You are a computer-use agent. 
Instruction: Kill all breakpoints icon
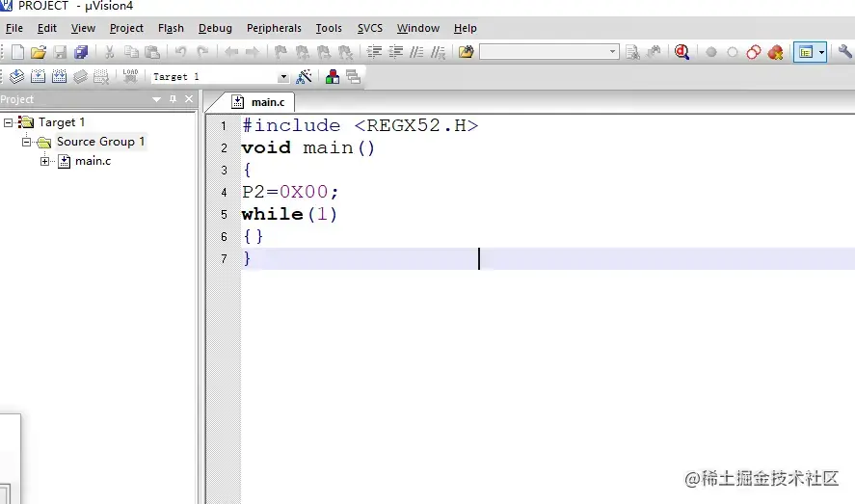coord(775,52)
